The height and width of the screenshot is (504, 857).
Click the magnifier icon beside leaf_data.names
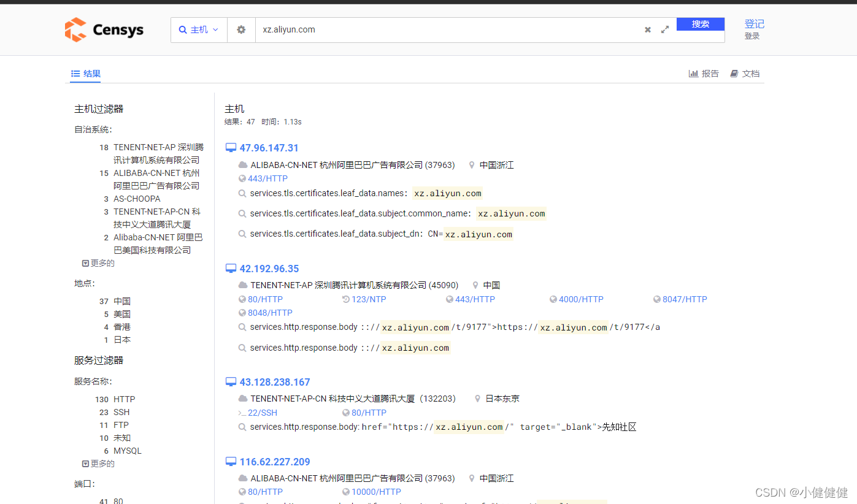pos(242,193)
